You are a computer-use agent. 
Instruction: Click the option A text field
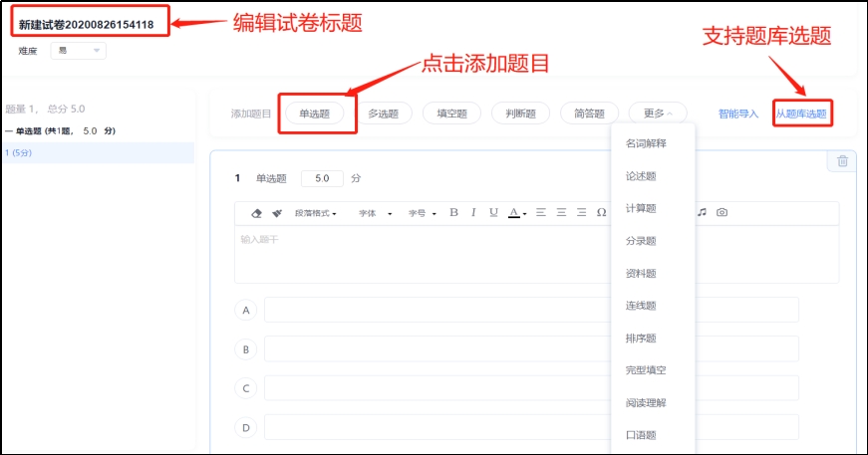pos(531,310)
